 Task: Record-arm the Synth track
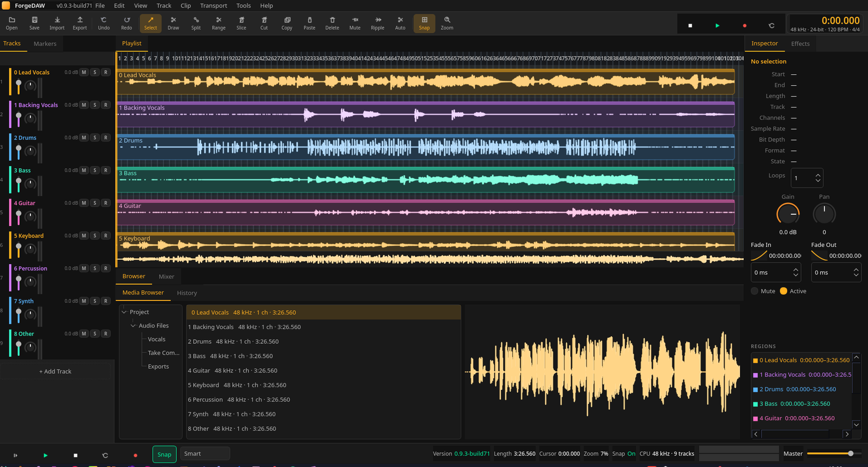pos(106,301)
